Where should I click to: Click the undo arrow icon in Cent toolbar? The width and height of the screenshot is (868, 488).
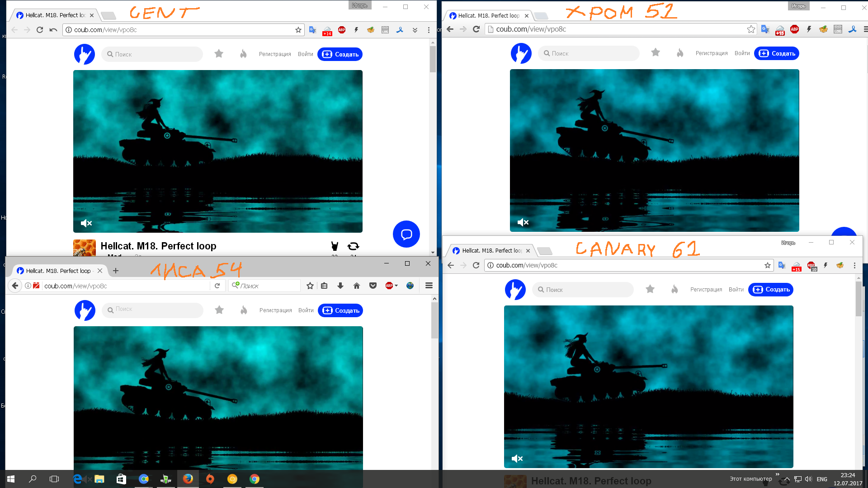coord(53,30)
